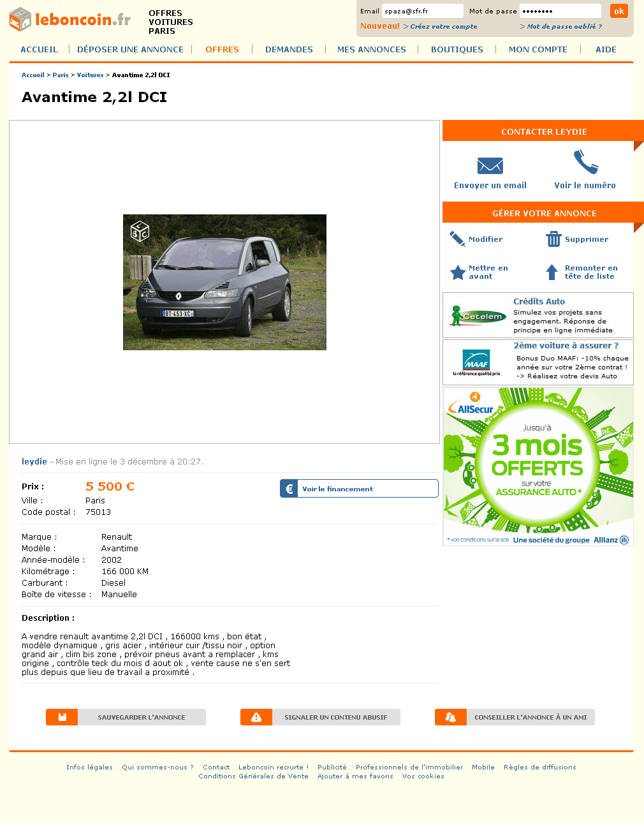Click the pencil Modifier icon
This screenshot has width=644, height=823.
[457, 239]
